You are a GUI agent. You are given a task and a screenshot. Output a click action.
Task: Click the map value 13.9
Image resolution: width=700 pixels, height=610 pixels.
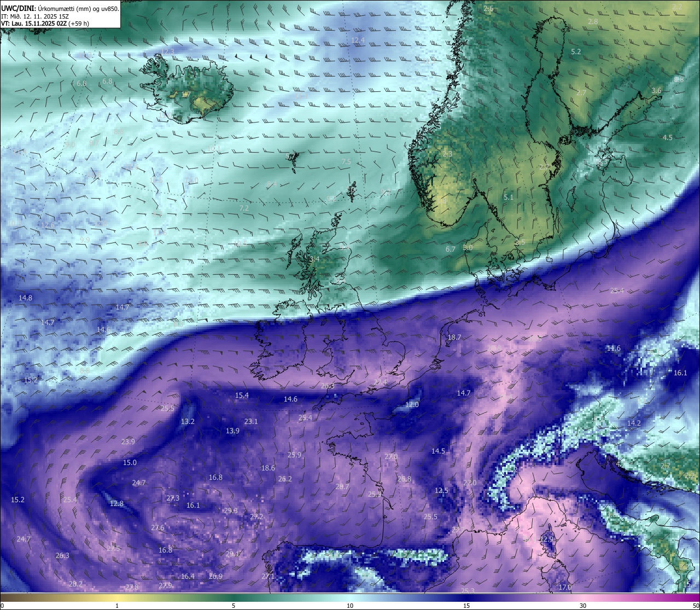pyautogui.click(x=232, y=431)
